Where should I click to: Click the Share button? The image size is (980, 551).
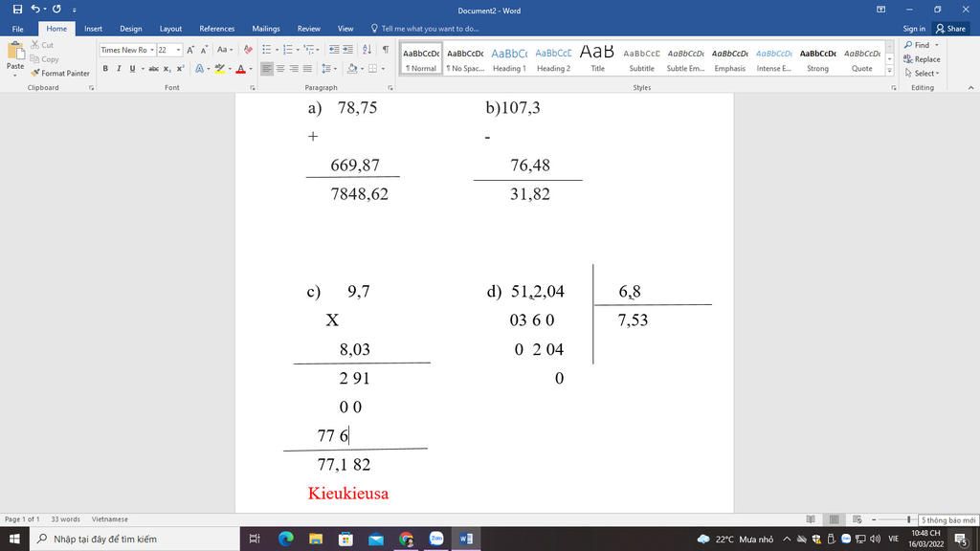click(950, 29)
